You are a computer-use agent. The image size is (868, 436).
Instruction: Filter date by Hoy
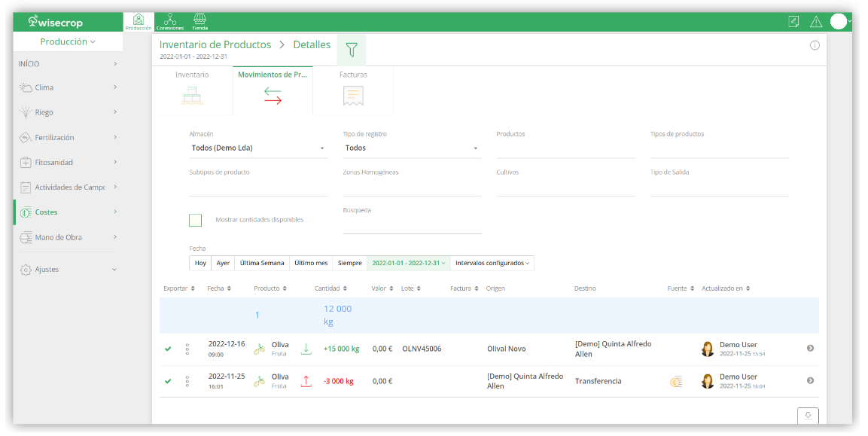click(200, 263)
